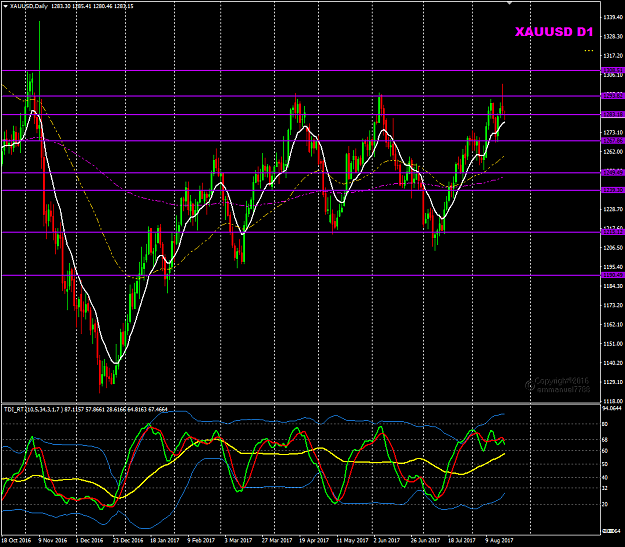Click the 1317.20 price scale value

[613, 55]
